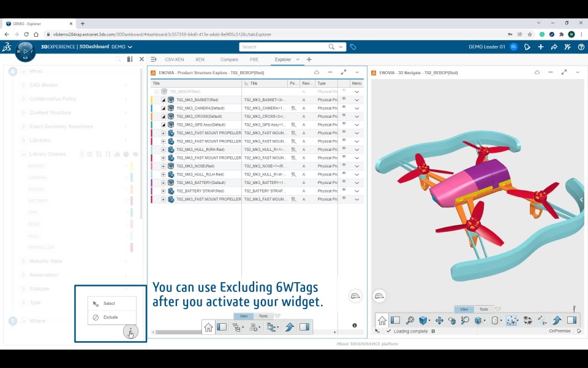Image resolution: width=588 pixels, height=368 pixels.
Task: Click the Zoom tool with vertical arrow
Action: [465, 320]
